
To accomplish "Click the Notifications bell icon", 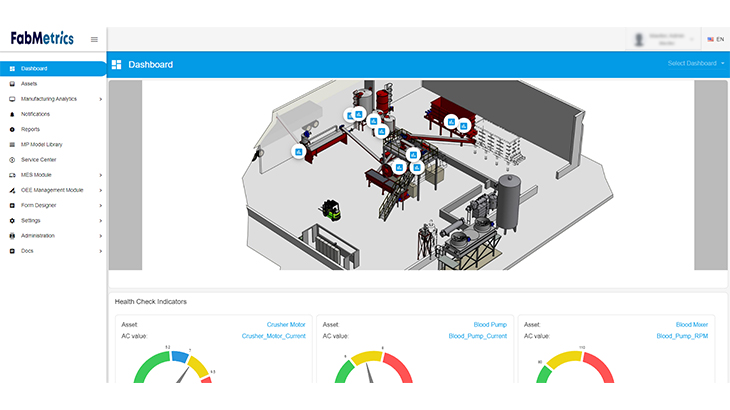I will click(12, 114).
